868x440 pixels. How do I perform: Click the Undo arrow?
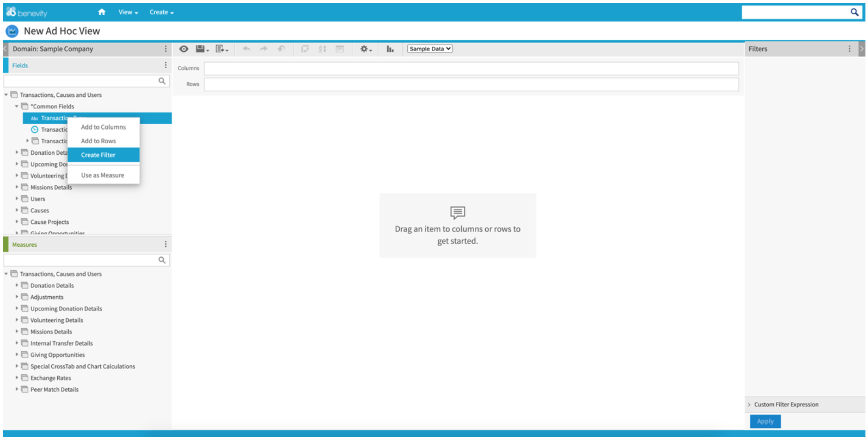[x=246, y=49]
